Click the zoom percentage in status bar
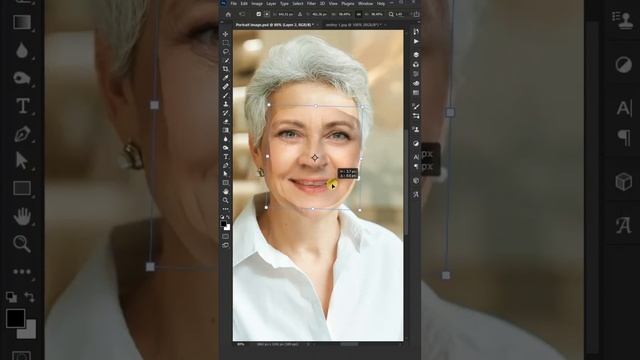This screenshot has height=360, width=640. (x=241, y=344)
